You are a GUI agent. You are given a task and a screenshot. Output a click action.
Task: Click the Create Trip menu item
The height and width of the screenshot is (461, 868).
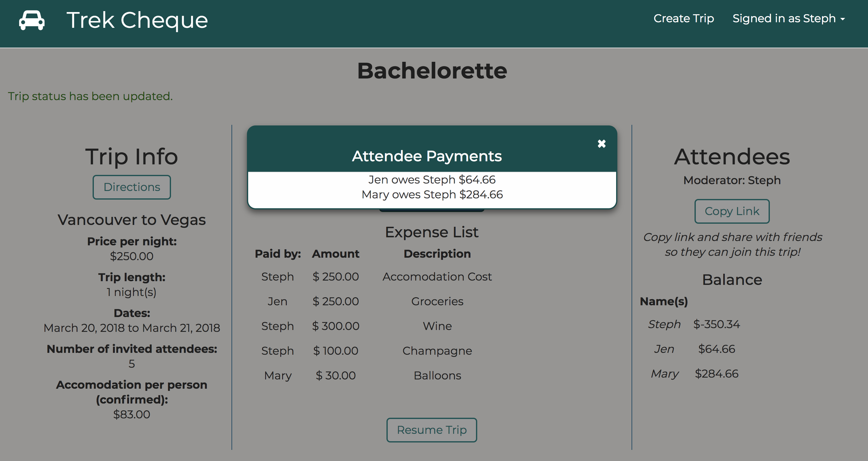coord(683,19)
